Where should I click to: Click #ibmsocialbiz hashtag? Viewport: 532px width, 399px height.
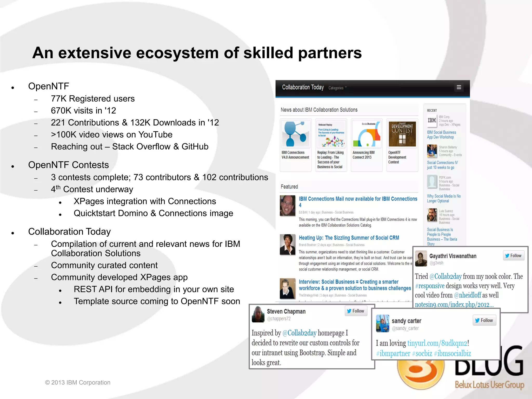tap(452, 354)
